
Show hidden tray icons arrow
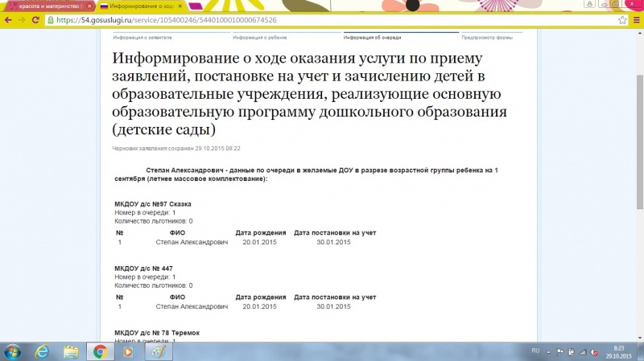548,352
